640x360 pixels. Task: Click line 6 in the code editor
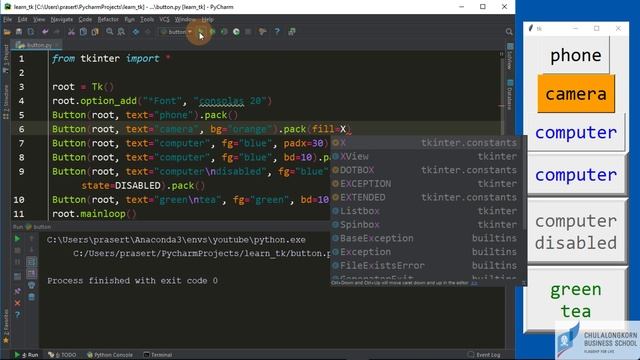point(257,129)
